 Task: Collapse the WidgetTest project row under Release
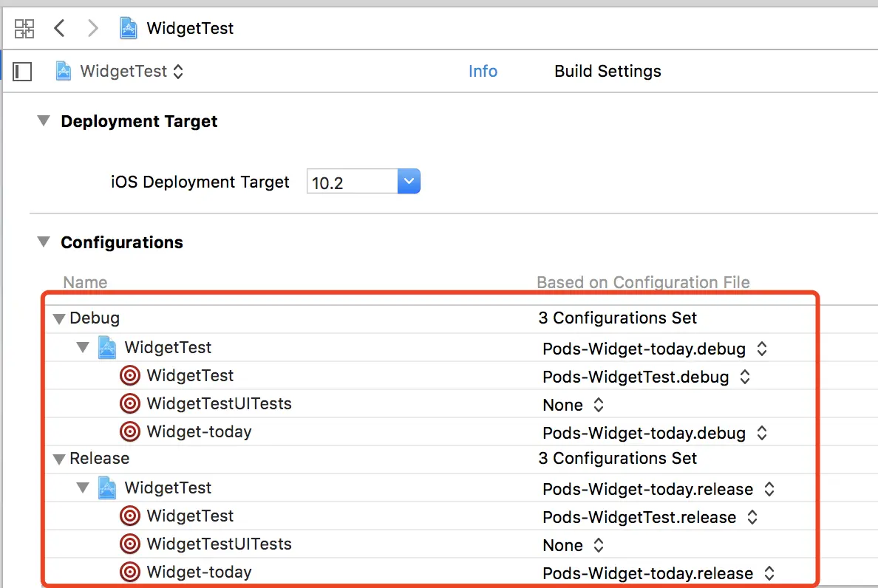(x=83, y=488)
